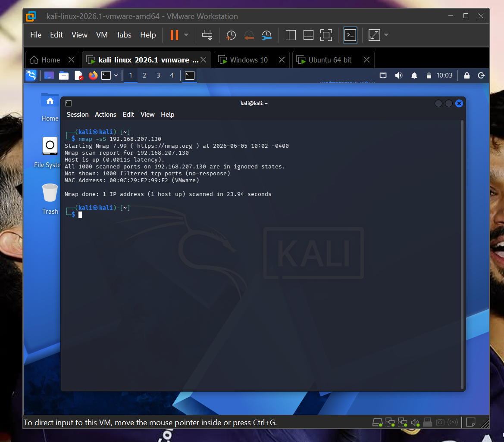Close the Ubuntu 64-bit tab
The height and width of the screenshot is (442, 504).
[366, 60]
